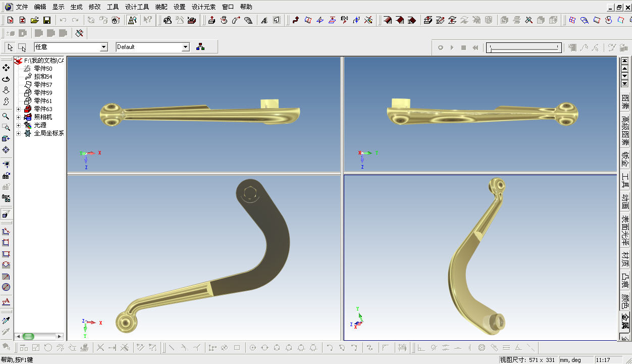Expand the 照相机 tree node
The height and width of the screenshot is (364, 632).
[x=19, y=117]
